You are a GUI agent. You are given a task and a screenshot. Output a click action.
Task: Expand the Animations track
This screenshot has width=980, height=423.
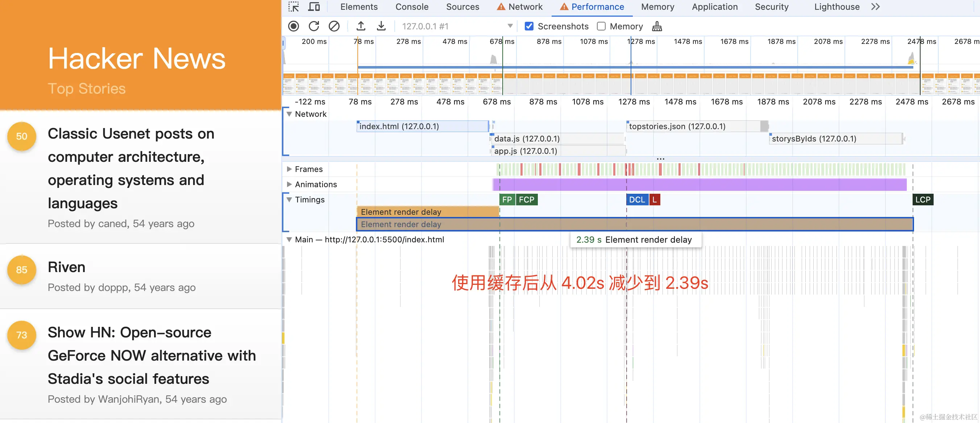(289, 184)
